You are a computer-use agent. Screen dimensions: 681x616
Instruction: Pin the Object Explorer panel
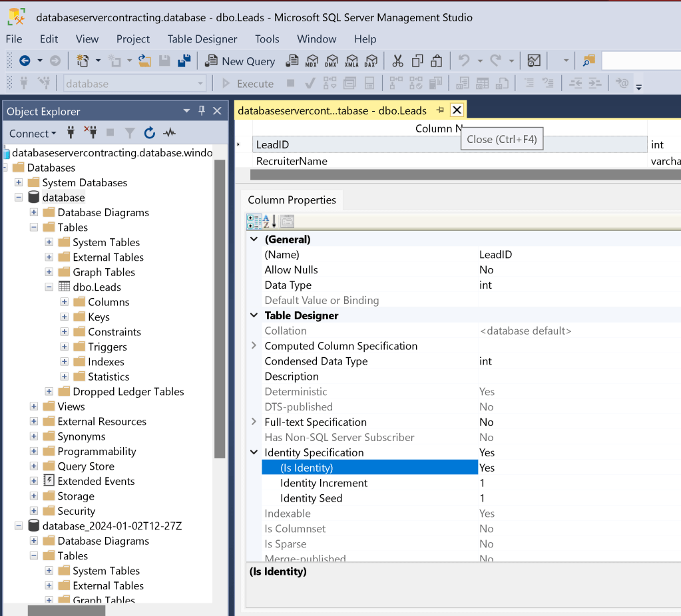point(202,110)
